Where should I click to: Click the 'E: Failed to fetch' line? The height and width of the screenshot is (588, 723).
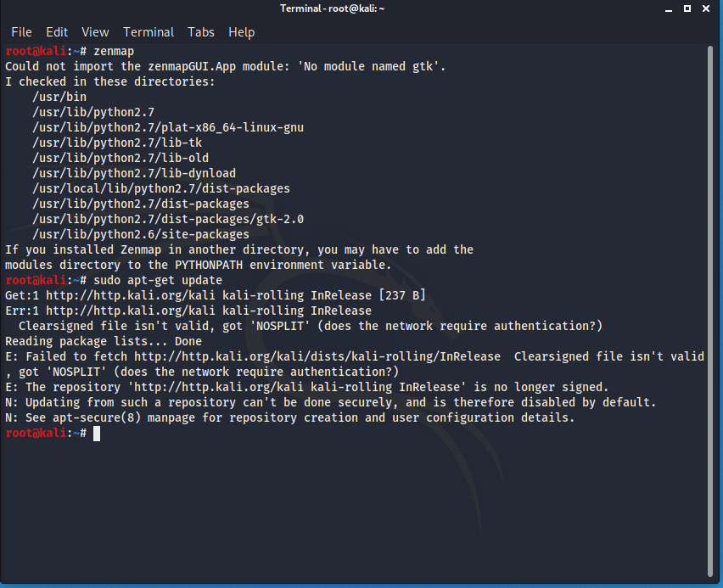point(355,356)
